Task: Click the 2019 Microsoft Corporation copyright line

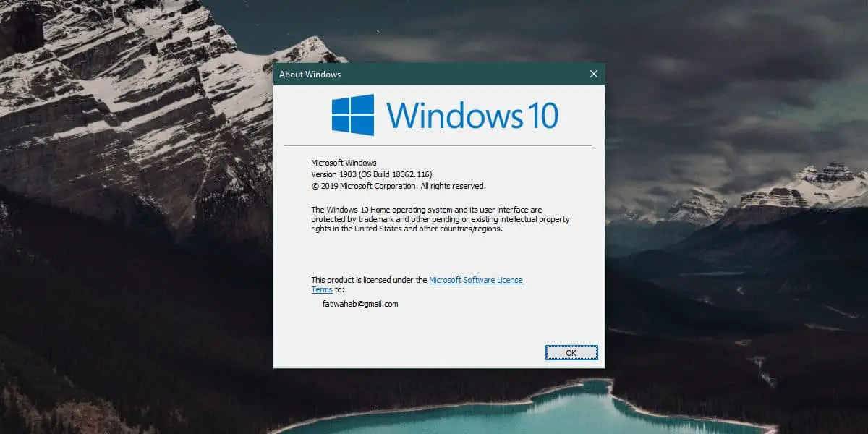Action: 398,186
